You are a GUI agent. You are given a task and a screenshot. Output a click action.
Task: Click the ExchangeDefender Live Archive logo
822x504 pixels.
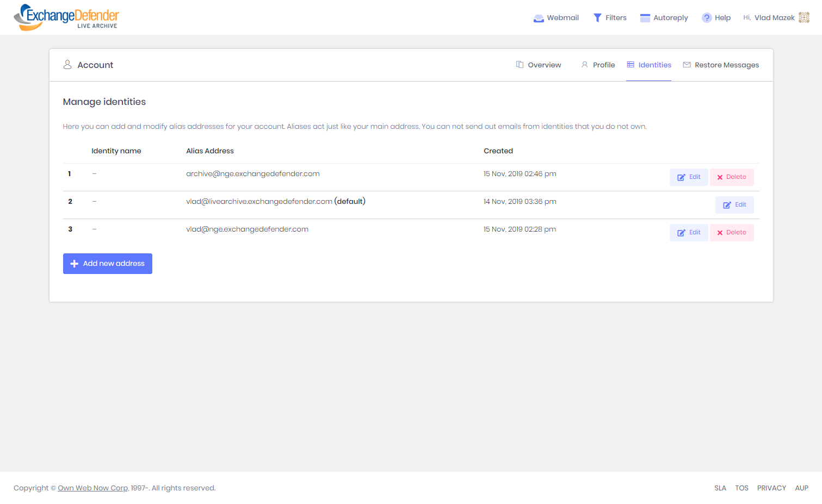pyautogui.click(x=66, y=17)
